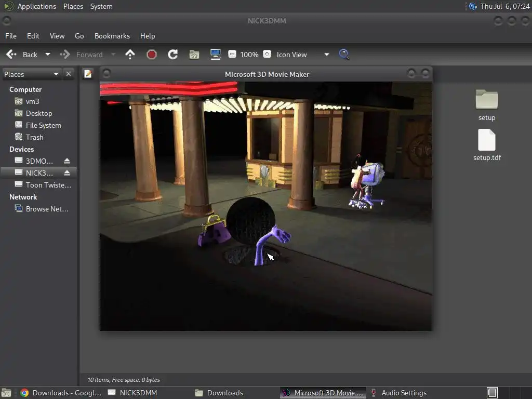The height and width of the screenshot is (399, 532).
Task: Close the Places sidebar
Action: pyautogui.click(x=69, y=74)
